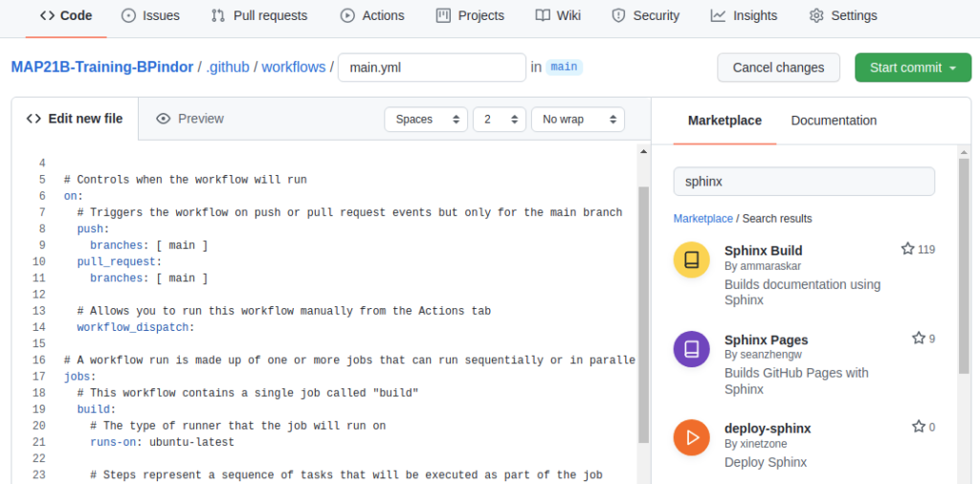Navigate to .github folder breadcrumb
The height and width of the screenshot is (484, 980).
[x=228, y=68]
